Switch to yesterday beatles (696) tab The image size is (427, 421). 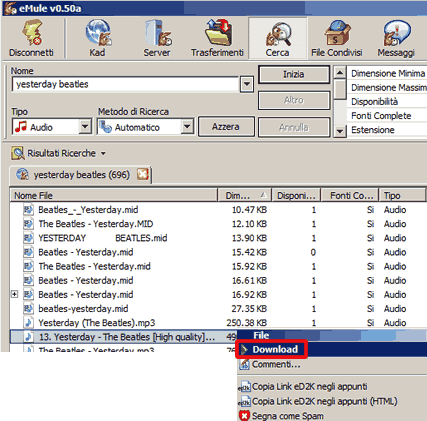pos(81,175)
